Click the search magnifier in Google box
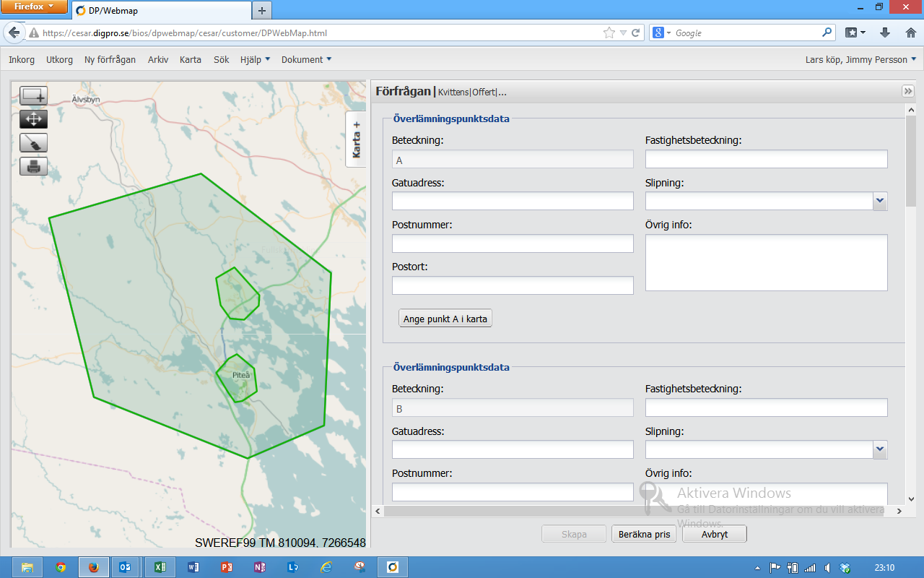This screenshot has height=578, width=924. (x=827, y=33)
